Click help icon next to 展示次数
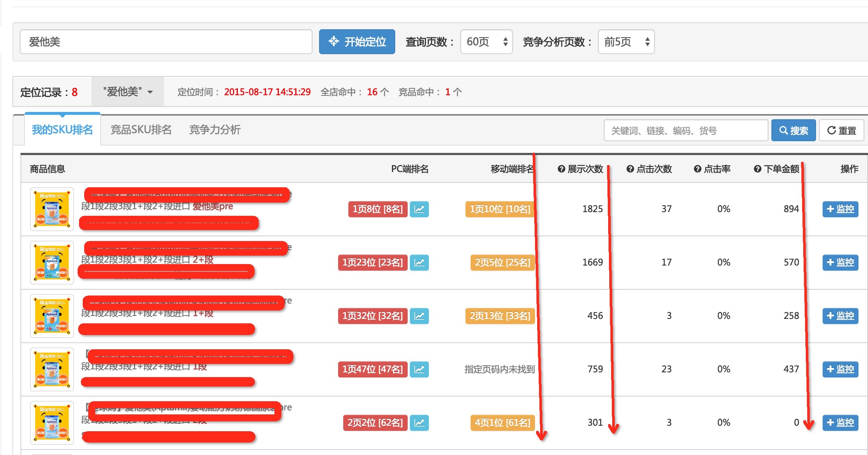Viewport: 868px width, 455px height. point(561,169)
